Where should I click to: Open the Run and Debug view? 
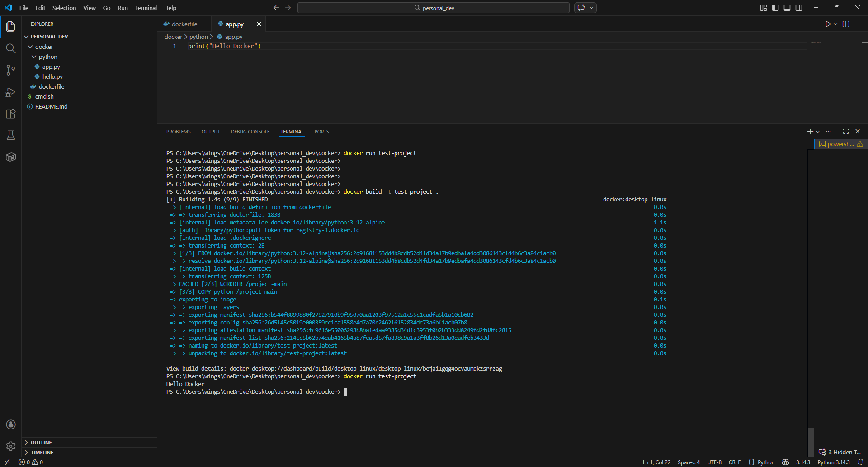click(11, 92)
